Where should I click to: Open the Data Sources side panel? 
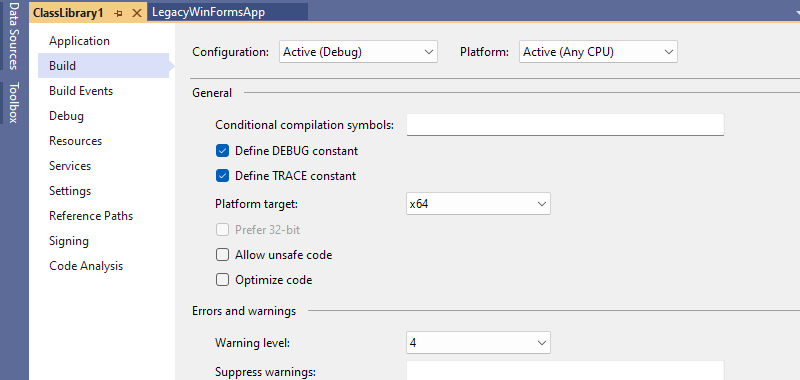[x=14, y=35]
